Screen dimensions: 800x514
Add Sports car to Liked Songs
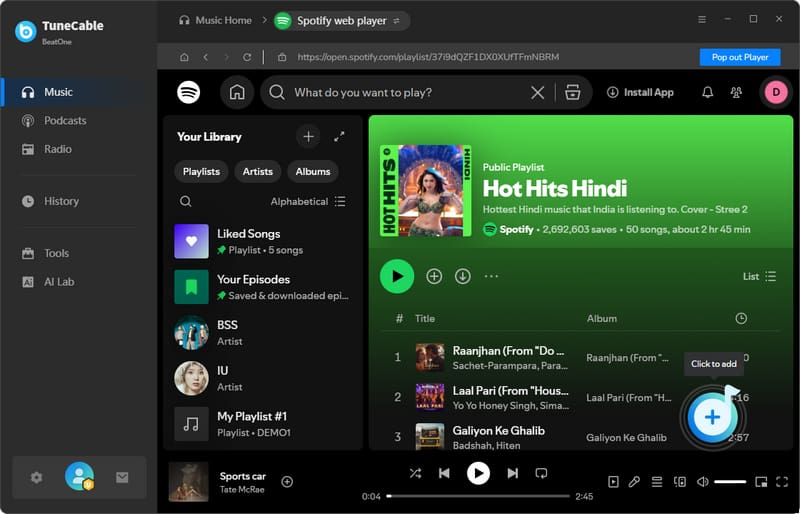tap(287, 481)
